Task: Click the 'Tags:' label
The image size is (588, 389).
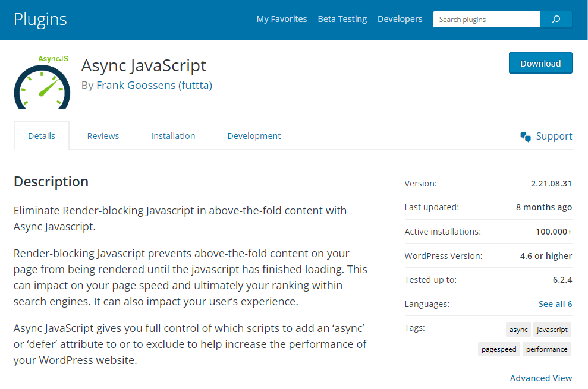Action: 415,328
